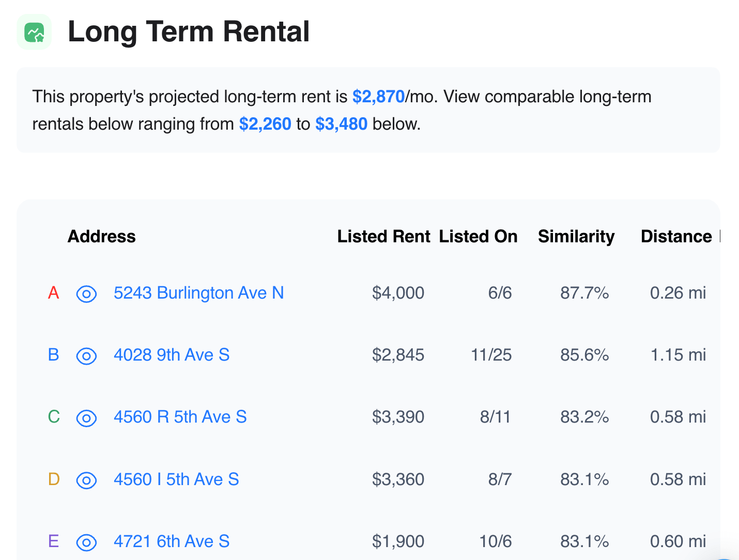Screen dimensions: 739x560
Task: Click the eye icon for 4721 6th Ave S
Action: [x=86, y=542]
